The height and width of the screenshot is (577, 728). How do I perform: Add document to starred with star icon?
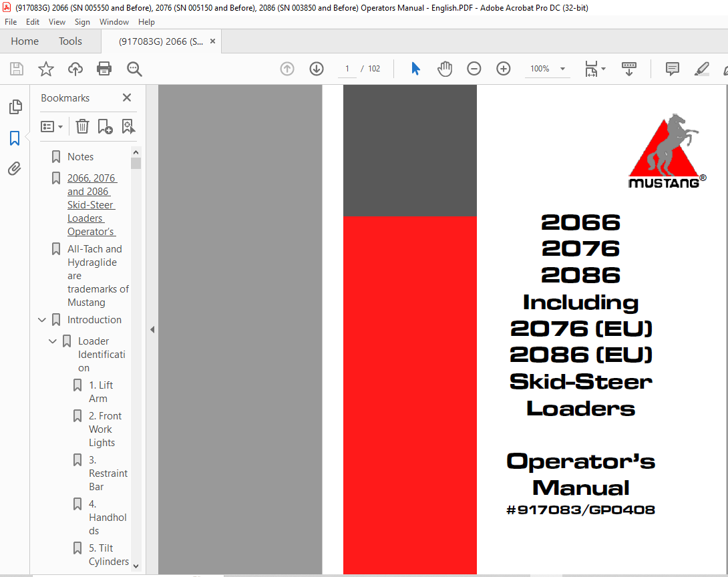coord(46,69)
